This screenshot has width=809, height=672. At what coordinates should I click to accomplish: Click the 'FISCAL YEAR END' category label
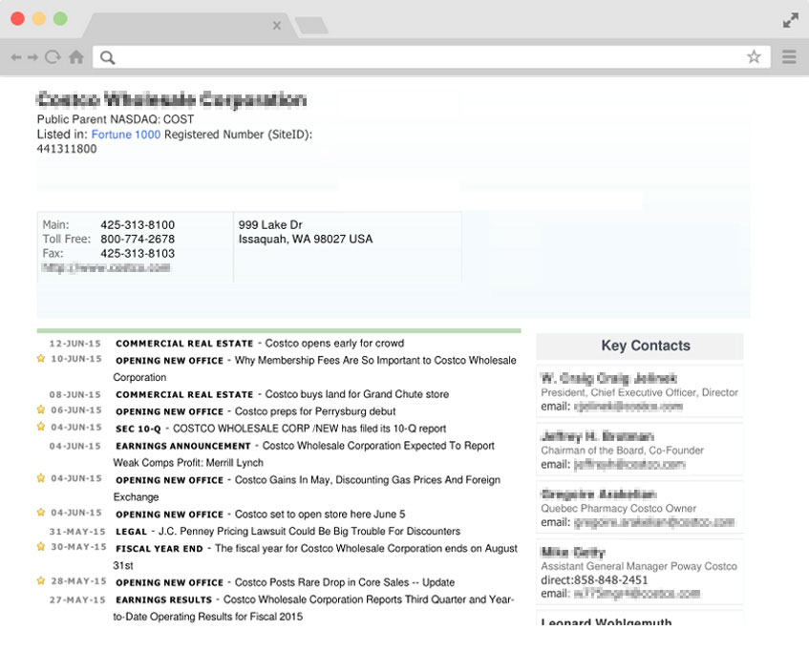point(160,549)
